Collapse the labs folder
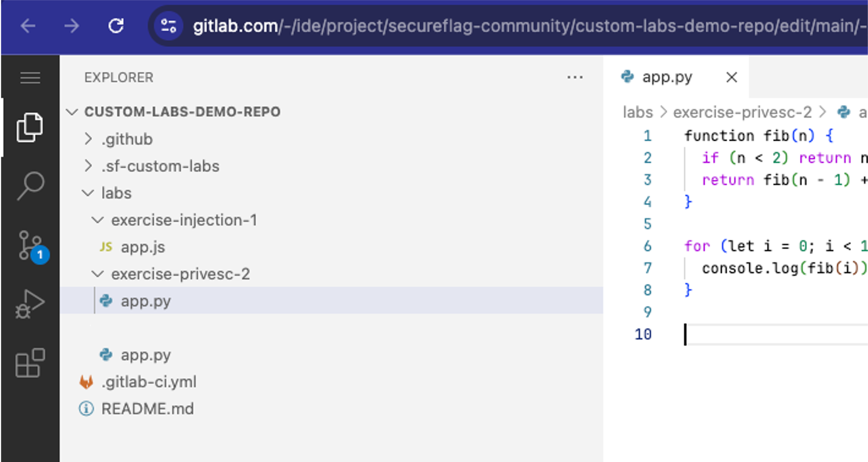This screenshot has width=868, height=462. pos(116,193)
